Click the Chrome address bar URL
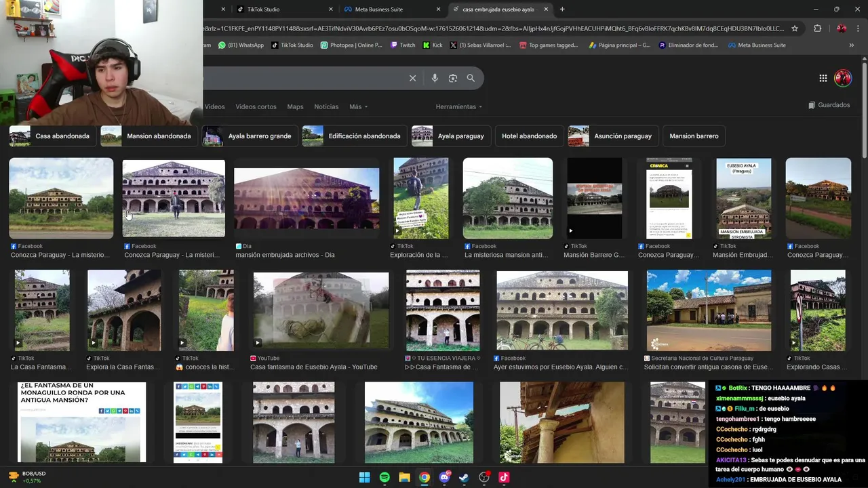 pyautogui.click(x=494, y=28)
